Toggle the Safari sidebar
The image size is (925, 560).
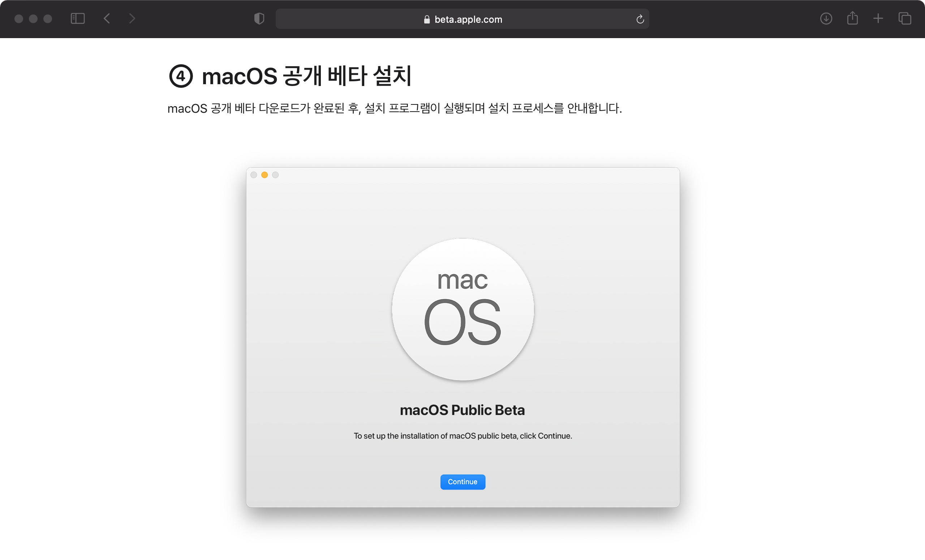click(78, 18)
